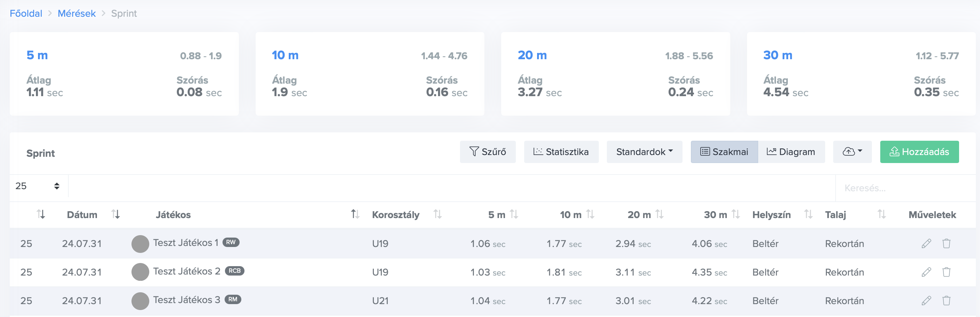The width and height of the screenshot is (980, 317).
Task: Click the edit pencil for Teszt Játékos 1
Action: tap(926, 243)
